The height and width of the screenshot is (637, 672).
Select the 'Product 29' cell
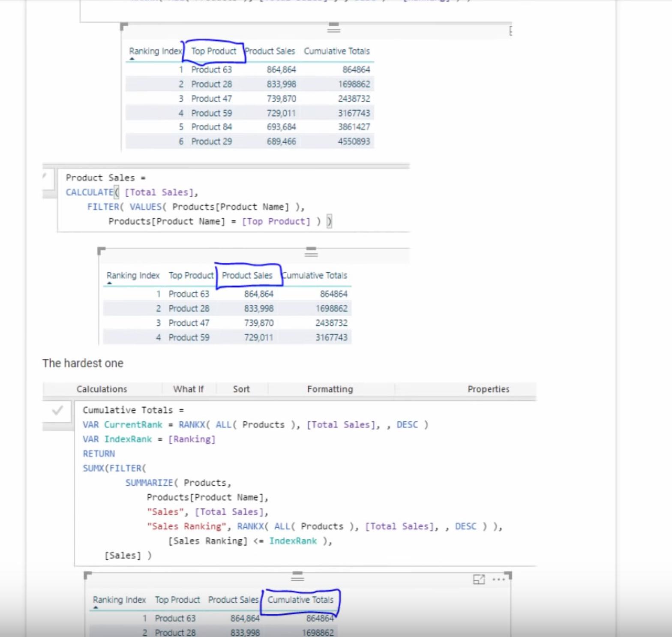(211, 141)
